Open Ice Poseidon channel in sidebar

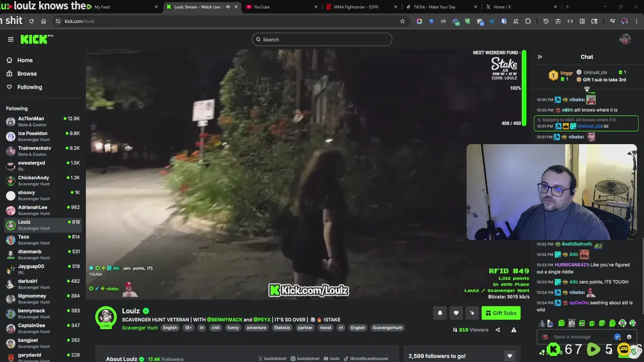pos(43,136)
